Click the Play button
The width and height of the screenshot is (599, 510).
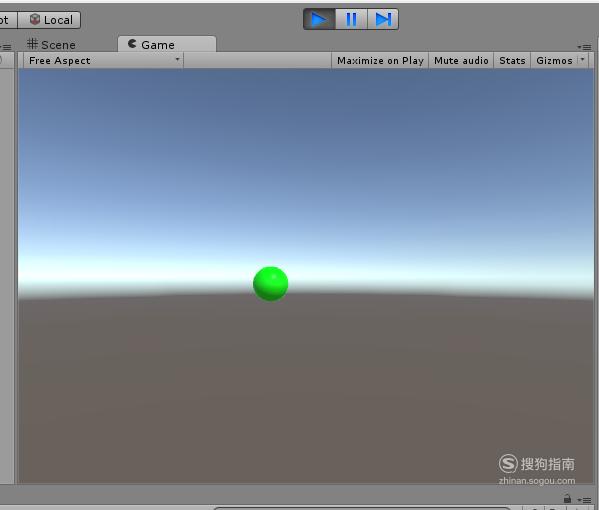(x=319, y=19)
